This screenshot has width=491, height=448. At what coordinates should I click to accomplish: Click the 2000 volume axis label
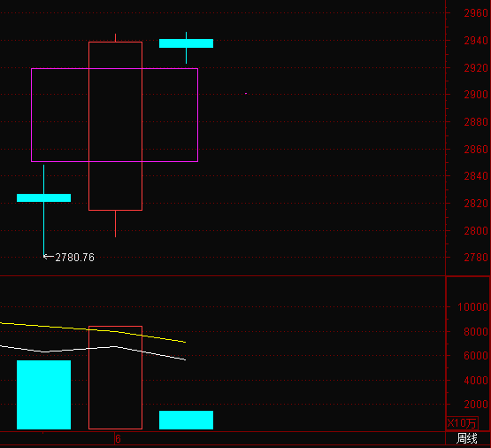[476, 404]
